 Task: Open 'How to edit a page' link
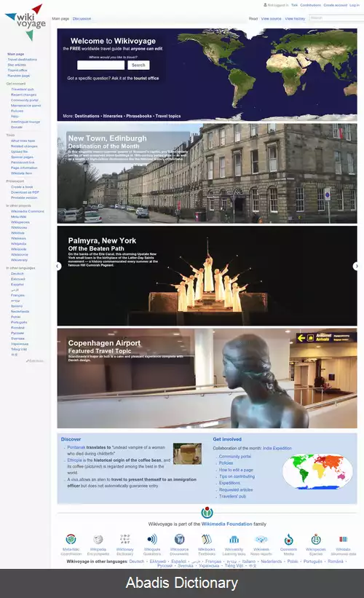click(x=236, y=470)
